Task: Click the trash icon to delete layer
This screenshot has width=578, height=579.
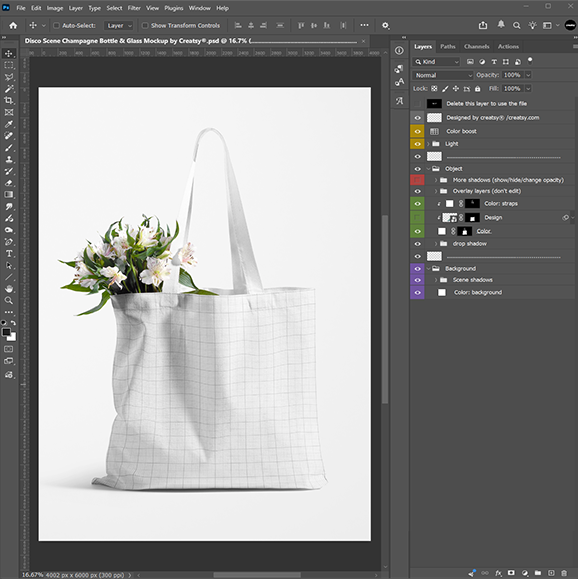Action: (x=564, y=573)
